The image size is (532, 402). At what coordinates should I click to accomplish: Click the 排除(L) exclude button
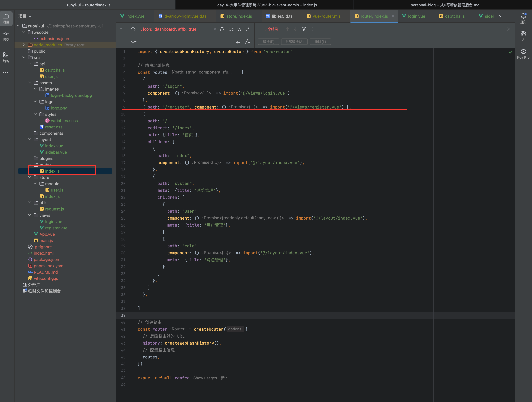tap(320, 41)
